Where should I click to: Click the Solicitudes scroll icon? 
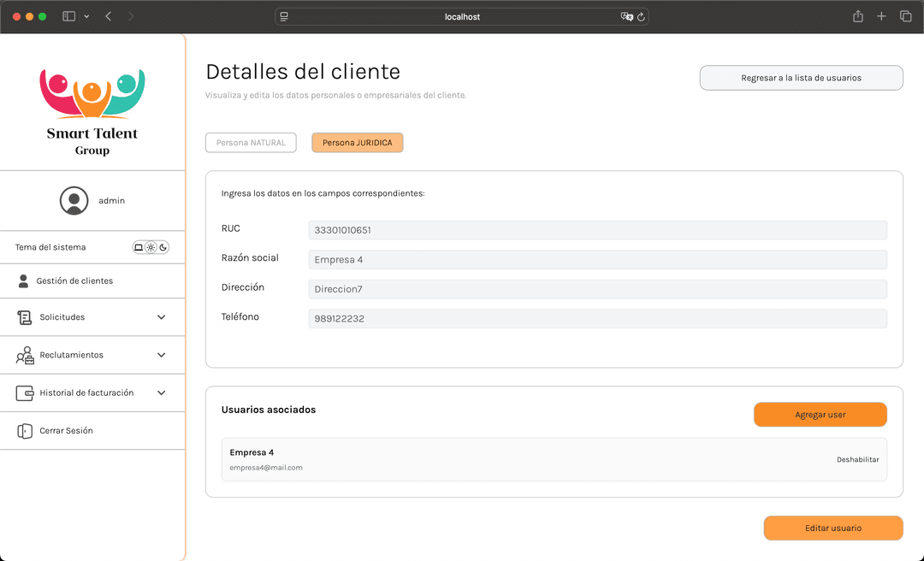pos(23,317)
